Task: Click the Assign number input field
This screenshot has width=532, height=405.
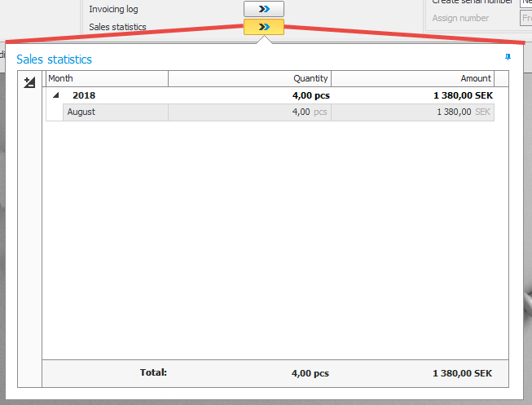Action: click(525, 18)
